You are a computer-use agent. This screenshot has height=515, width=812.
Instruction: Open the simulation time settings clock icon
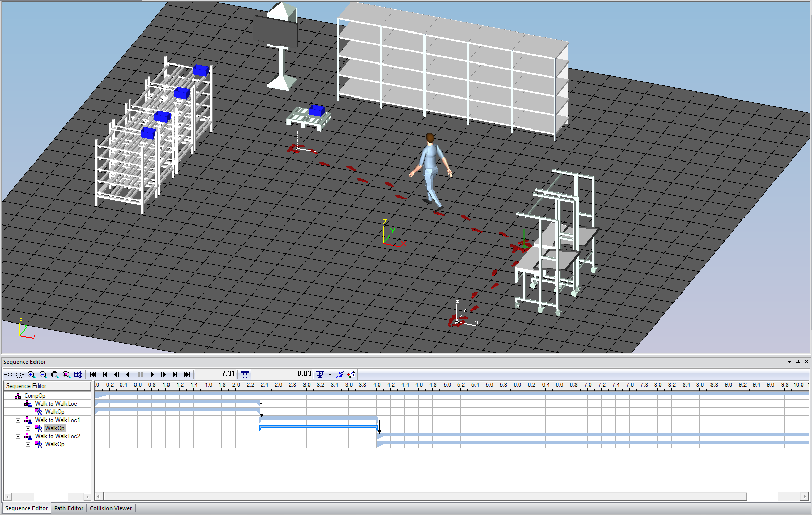pos(245,375)
